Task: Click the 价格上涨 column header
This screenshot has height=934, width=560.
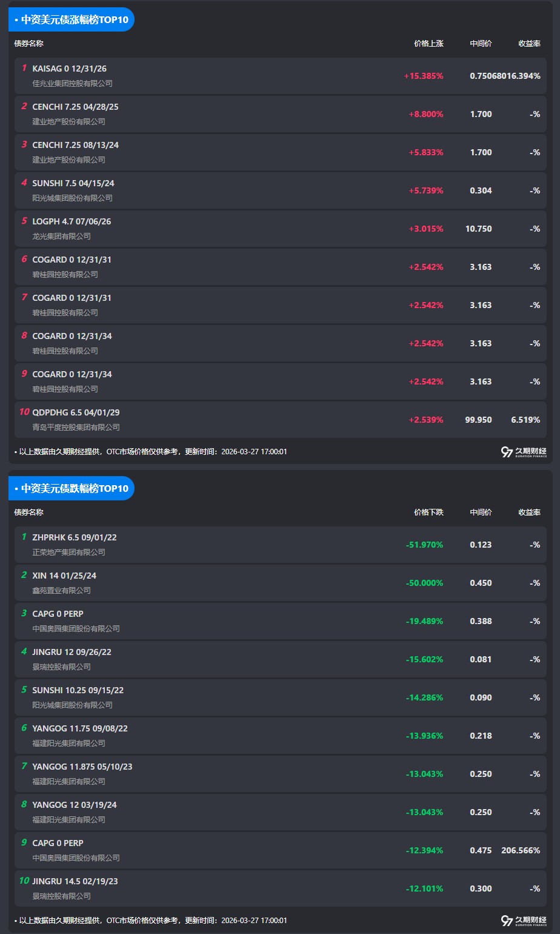Action: pyautogui.click(x=428, y=44)
